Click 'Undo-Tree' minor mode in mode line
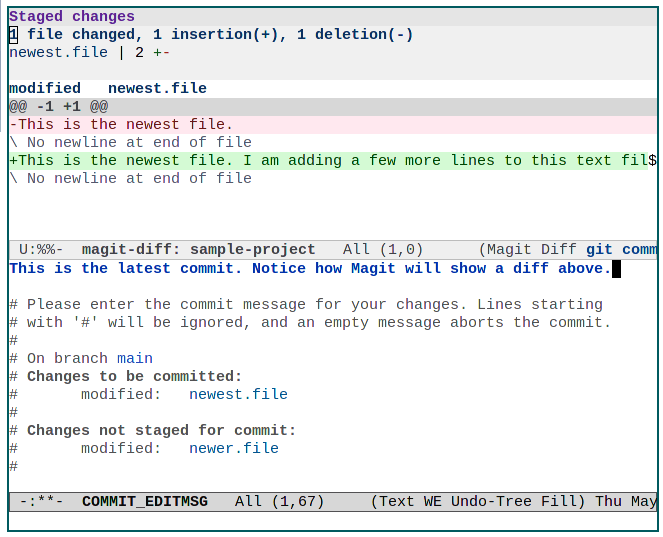This screenshot has width=663, height=537. coord(491,501)
